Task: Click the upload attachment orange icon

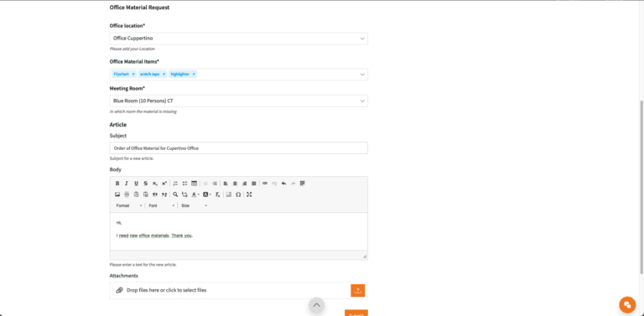Action: 358,290
